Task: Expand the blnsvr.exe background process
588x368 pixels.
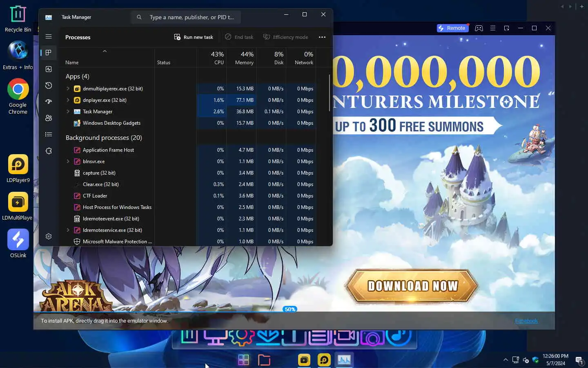Action: pyautogui.click(x=68, y=162)
